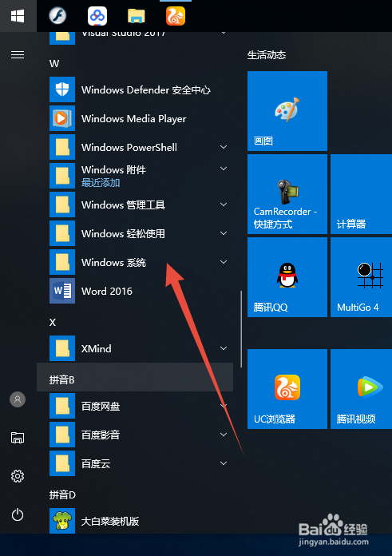Screen dimensions: 392x556
Task: Open the 百度云 folder label
Action: (96, 463)
